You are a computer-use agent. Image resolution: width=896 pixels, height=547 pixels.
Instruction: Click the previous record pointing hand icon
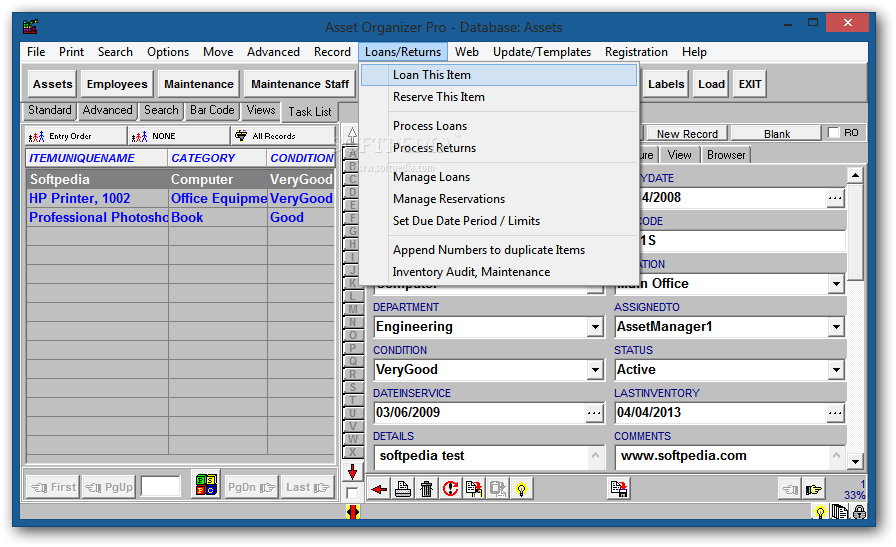(x=790, y=490)
